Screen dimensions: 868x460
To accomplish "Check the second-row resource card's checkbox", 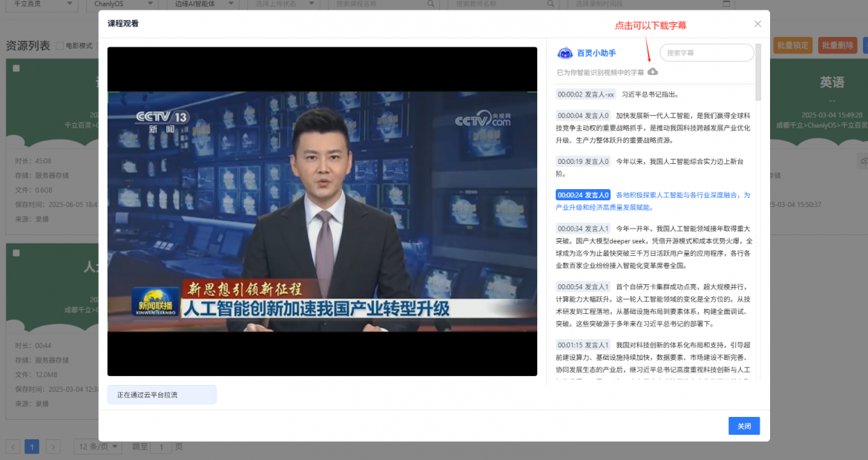I will point(16,254).
